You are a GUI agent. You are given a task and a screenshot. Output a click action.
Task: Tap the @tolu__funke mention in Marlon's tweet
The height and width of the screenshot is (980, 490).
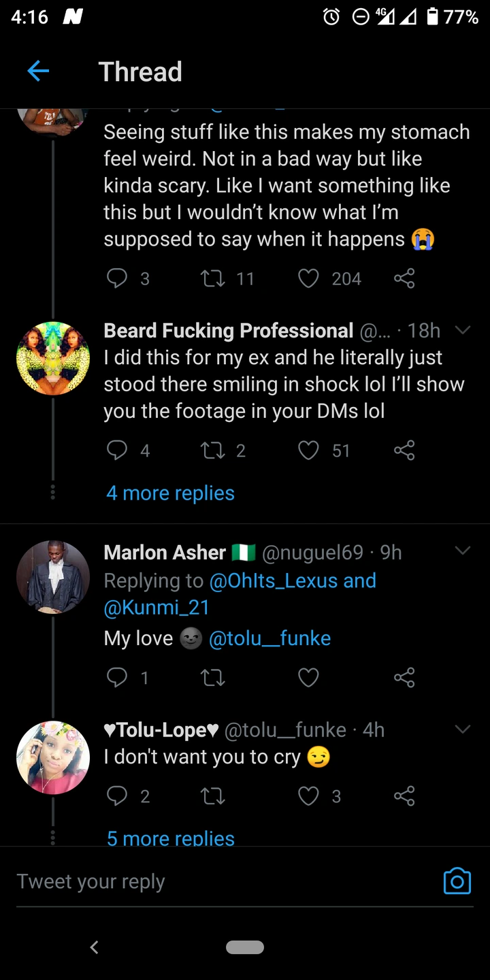pos(269,638)
